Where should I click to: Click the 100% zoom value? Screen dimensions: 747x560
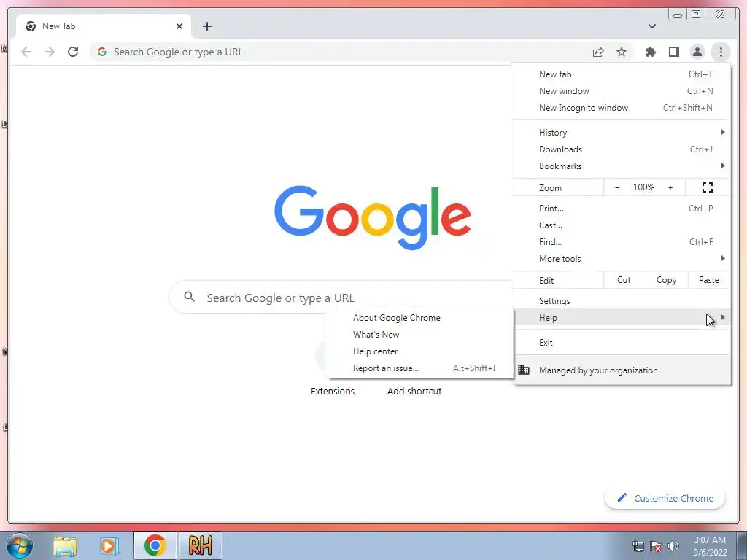[x=643, y=187]
